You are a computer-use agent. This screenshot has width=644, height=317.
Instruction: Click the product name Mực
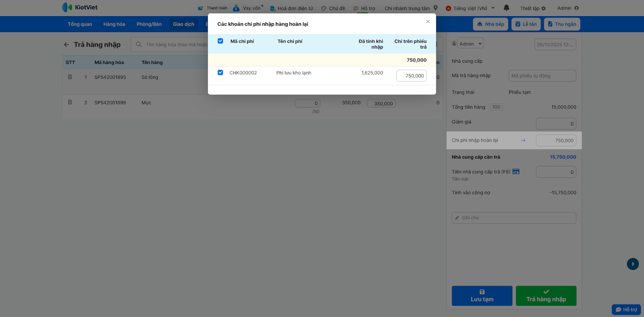click(x=147, y=103)
